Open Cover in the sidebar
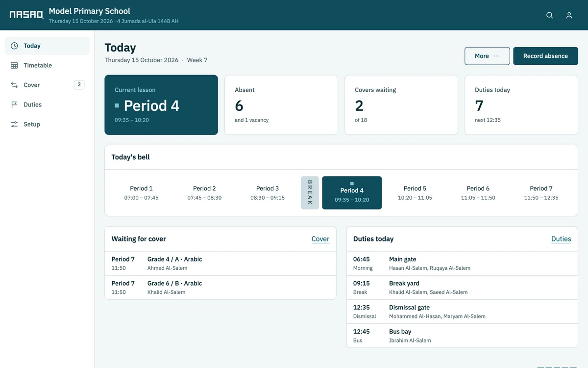 pyautogui.click(x=47, y=85)
